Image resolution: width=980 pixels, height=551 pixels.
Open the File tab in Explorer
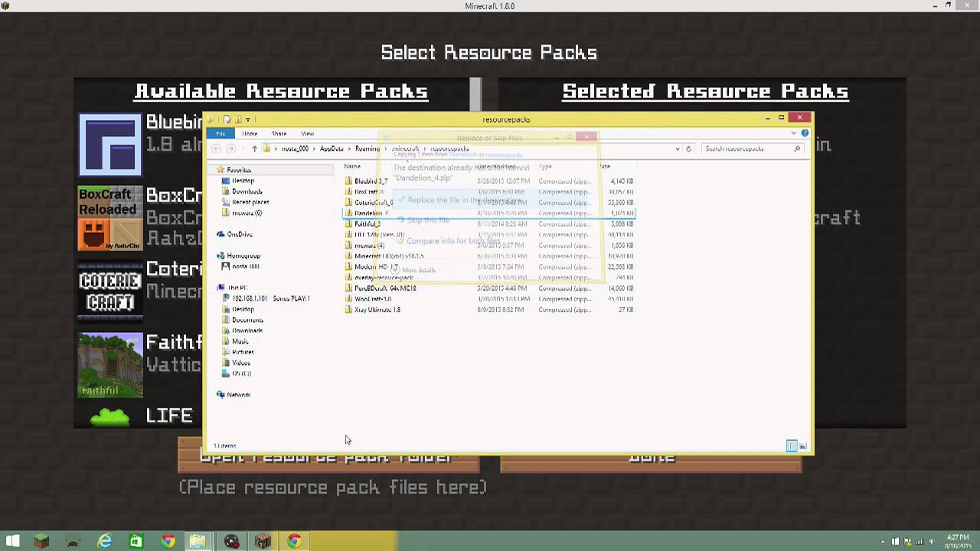220,133
